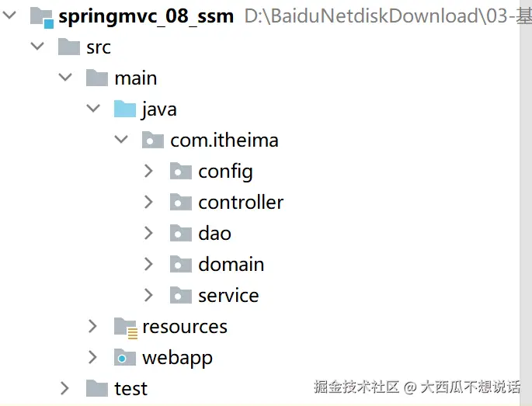Viewport: 532px width, 406px height.
Task: Collapse the com.itheima package node
Action: 121,140
